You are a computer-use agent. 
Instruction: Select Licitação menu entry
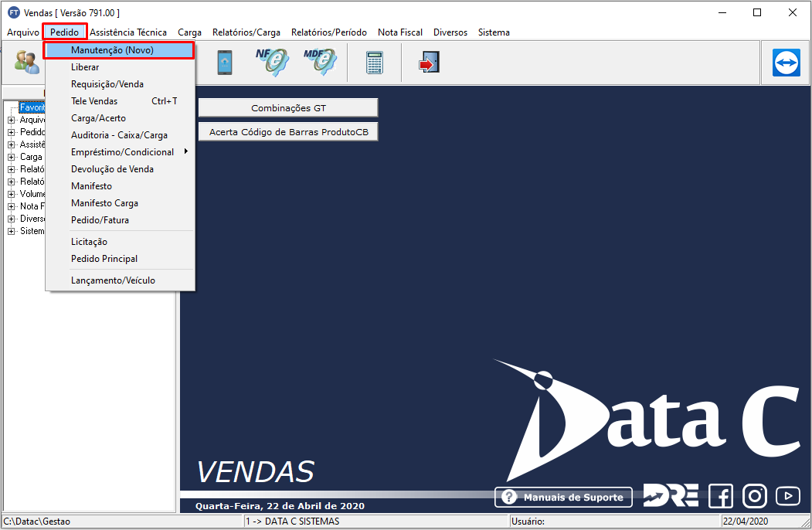[x=120, y=241]
